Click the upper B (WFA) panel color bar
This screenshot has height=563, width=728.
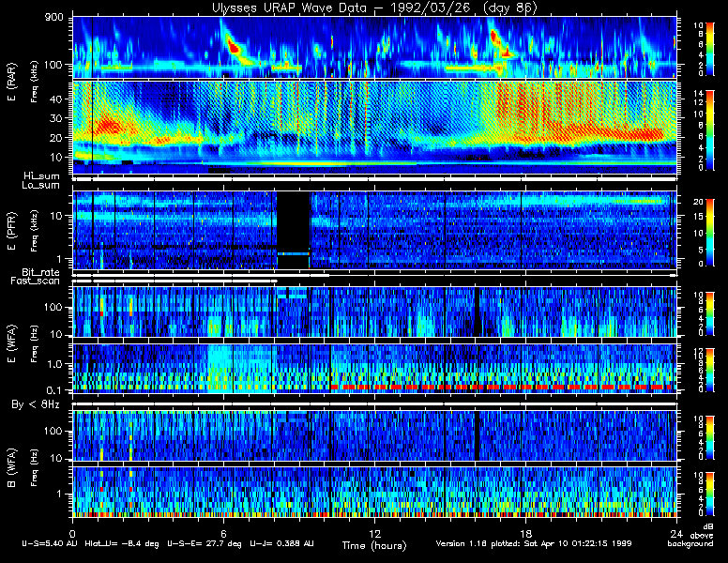710,437
